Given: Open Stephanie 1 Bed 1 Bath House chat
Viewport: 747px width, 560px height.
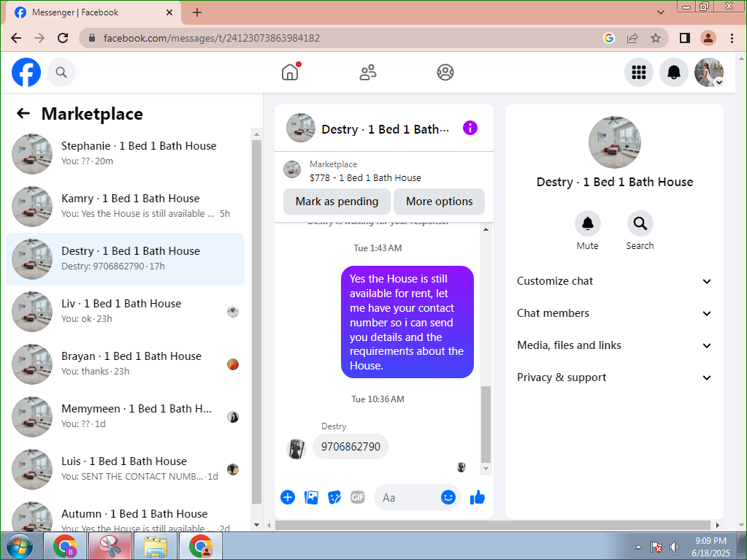Looking at the screenshot, I should click(x=126, y=153).
